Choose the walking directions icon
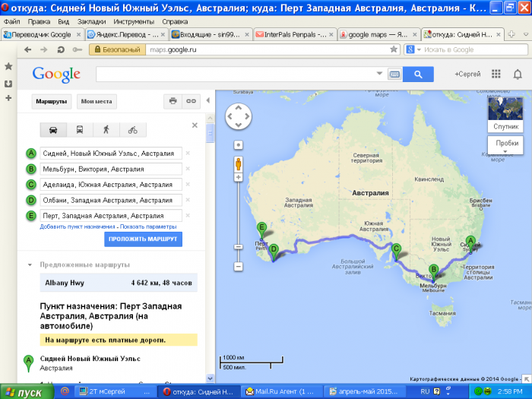Screen dimensions: 532x399 point(106,130)
